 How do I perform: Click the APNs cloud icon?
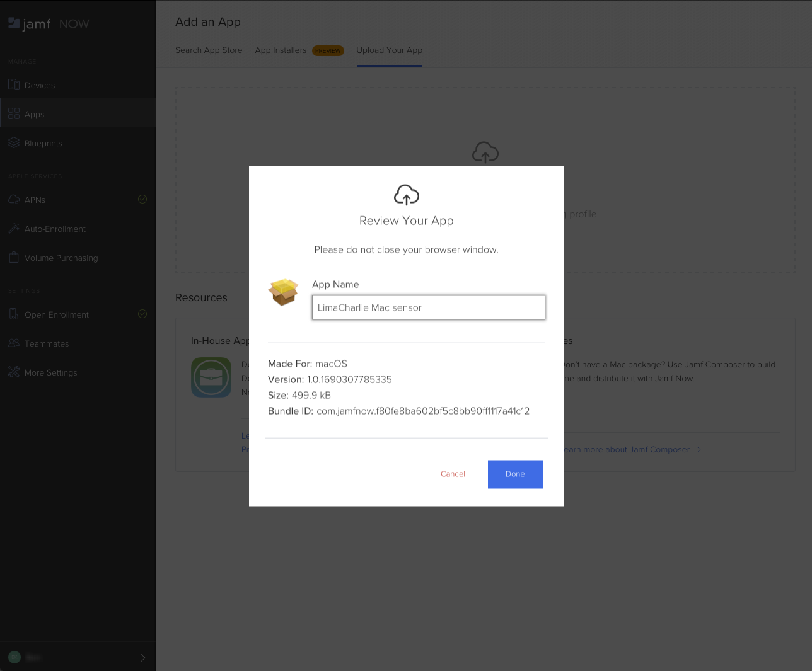pyautogui.click(x=14, y=200)
